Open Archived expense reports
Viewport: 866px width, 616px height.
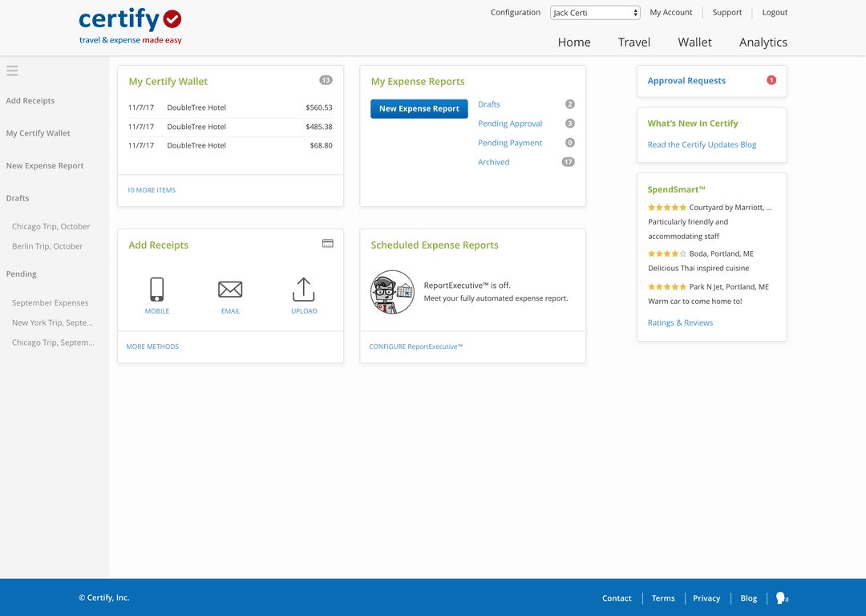pyautogui.click(x=494, y=162)
